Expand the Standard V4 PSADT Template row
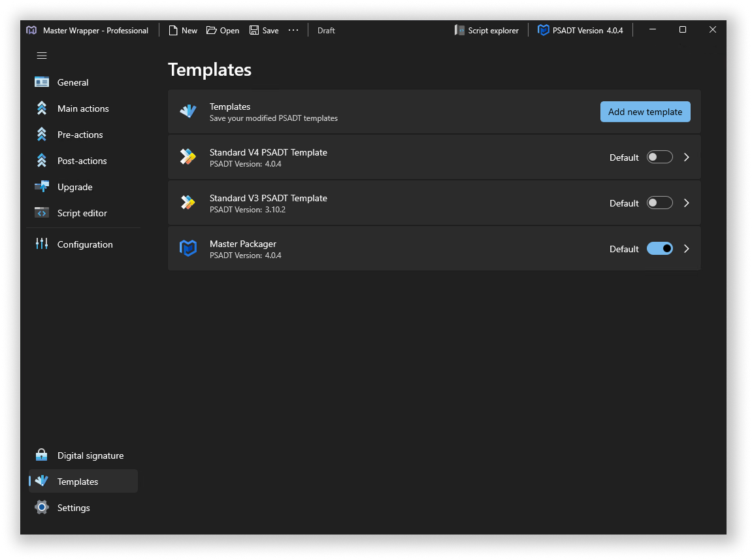This screenshot has height=560, width=752. tap(686, 157)
